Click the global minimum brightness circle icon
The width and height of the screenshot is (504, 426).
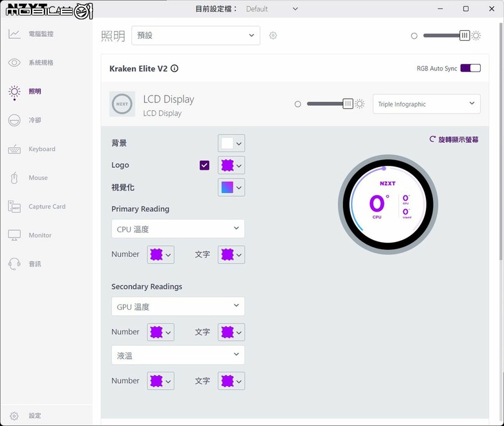(414, 36)
